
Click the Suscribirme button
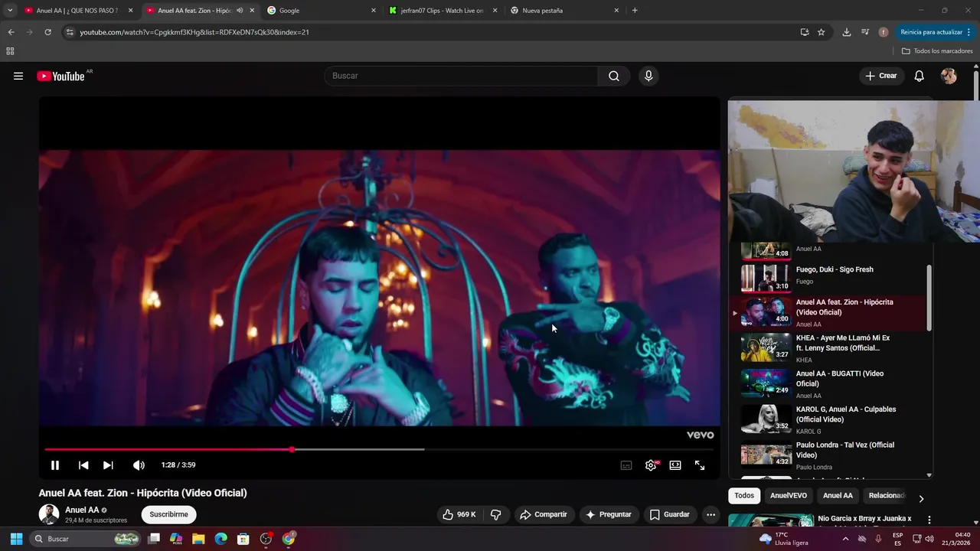[x=168, y=514]
